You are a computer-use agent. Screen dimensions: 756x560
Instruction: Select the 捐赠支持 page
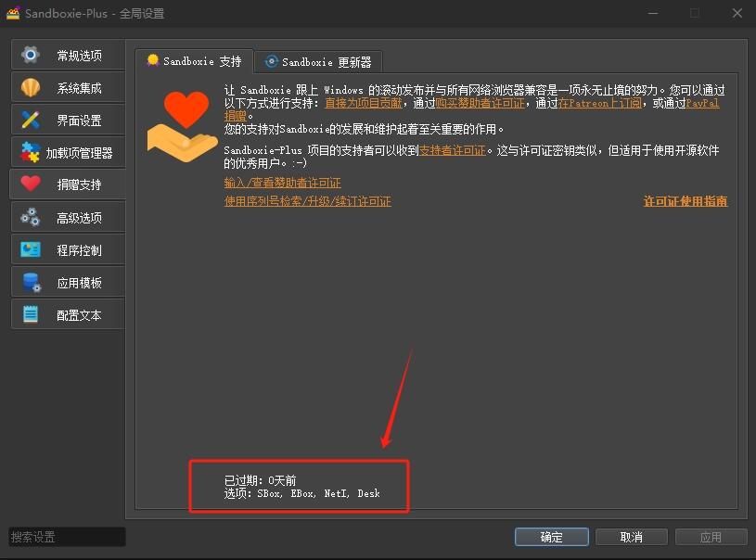(x=68, y=185)
